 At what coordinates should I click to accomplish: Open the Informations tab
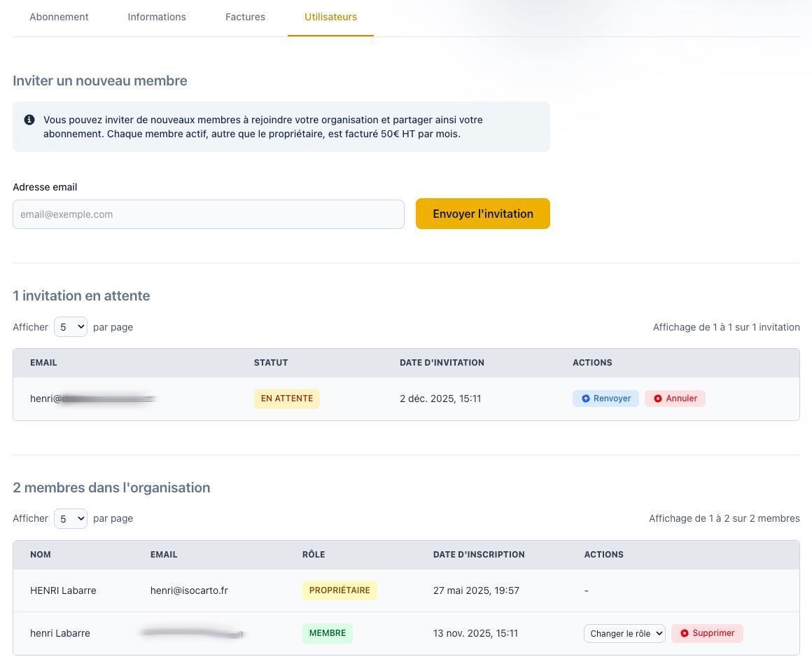(x=157, y=17)
